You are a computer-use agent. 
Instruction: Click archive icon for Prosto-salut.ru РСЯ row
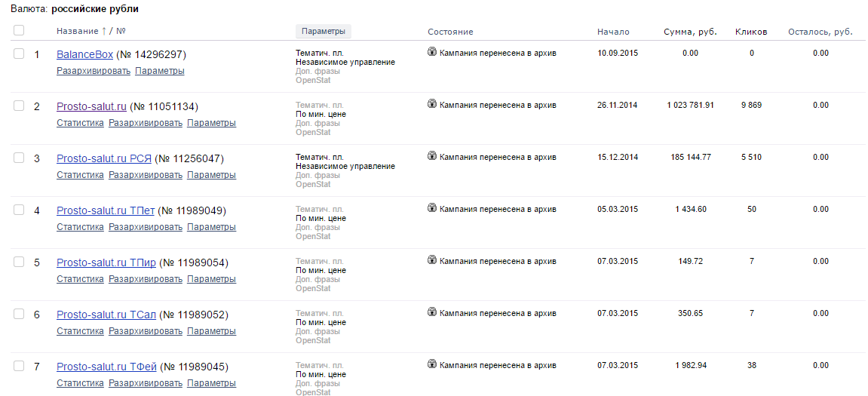point(432,156)
